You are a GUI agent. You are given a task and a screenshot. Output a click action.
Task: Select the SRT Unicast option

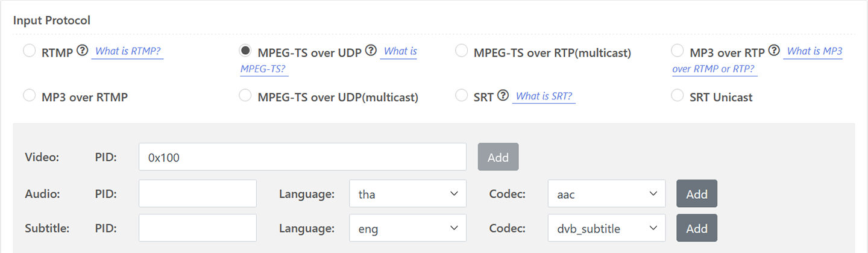678,96
